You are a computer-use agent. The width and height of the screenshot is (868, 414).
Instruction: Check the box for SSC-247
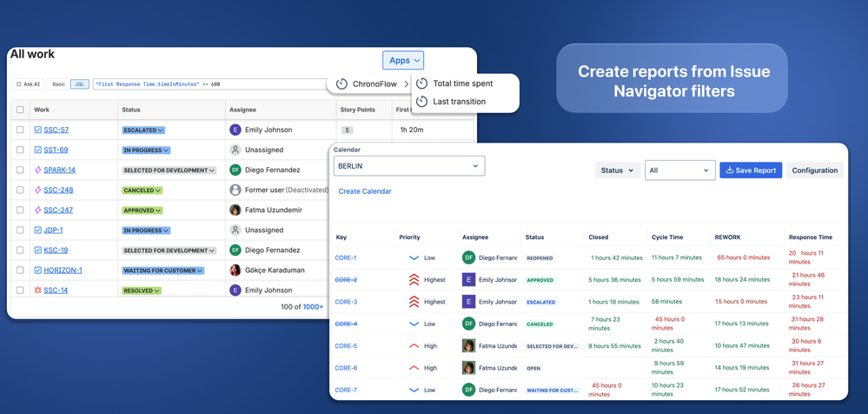point(21,210)
